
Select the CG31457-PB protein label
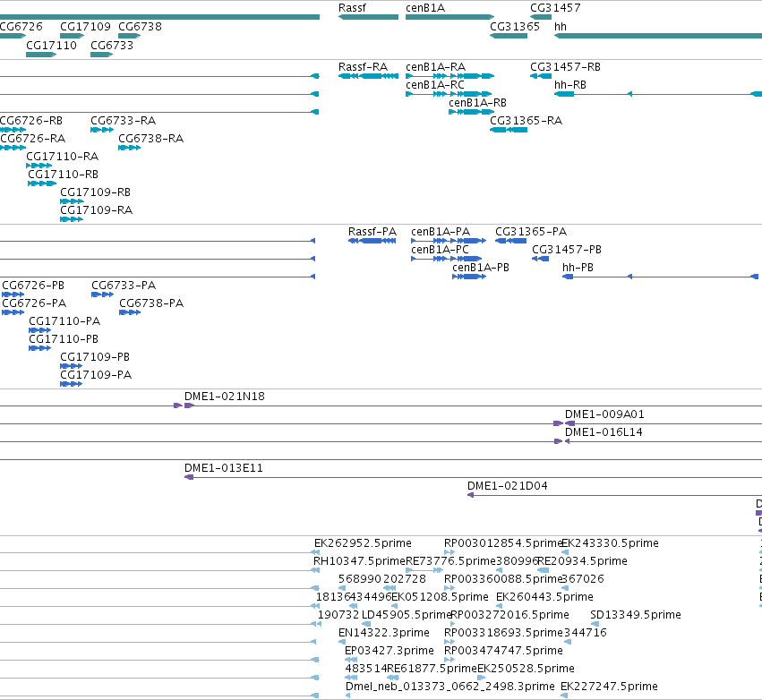(567, 249)
